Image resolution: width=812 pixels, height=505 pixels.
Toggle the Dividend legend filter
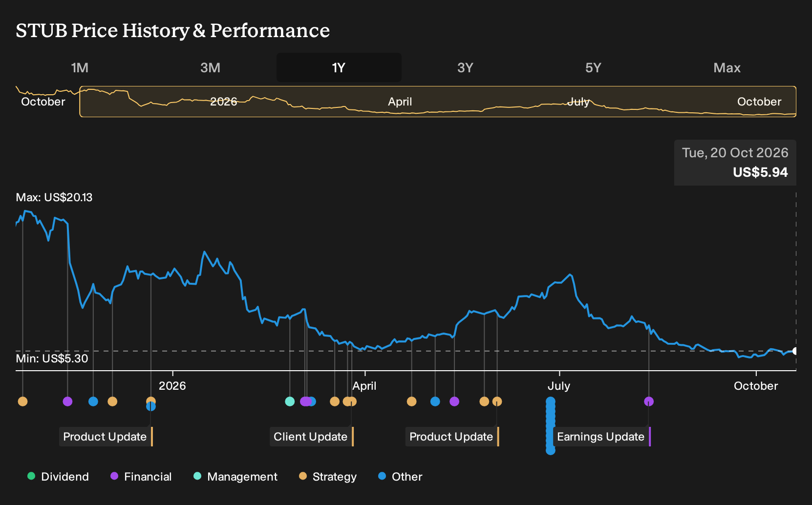tap(58, 477)
